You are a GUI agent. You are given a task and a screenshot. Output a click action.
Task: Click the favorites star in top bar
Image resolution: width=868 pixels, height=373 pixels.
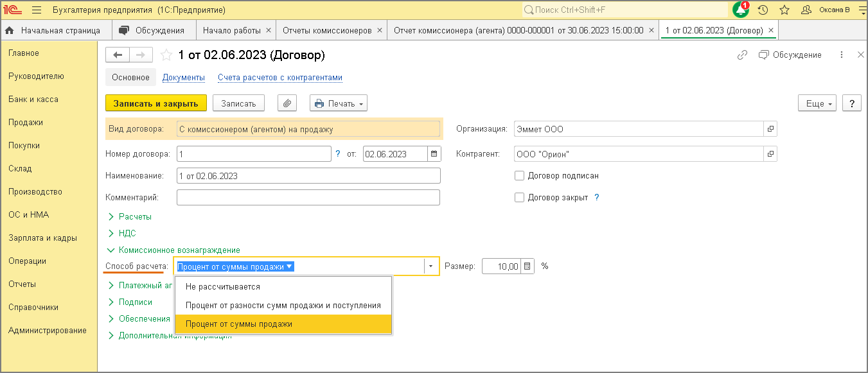784,10
